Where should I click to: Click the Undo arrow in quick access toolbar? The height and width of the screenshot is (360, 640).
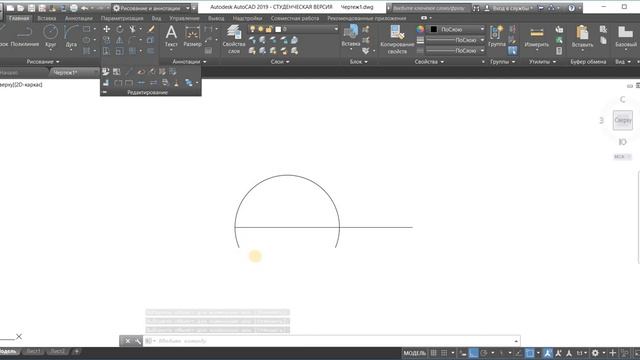pos(84,8)
